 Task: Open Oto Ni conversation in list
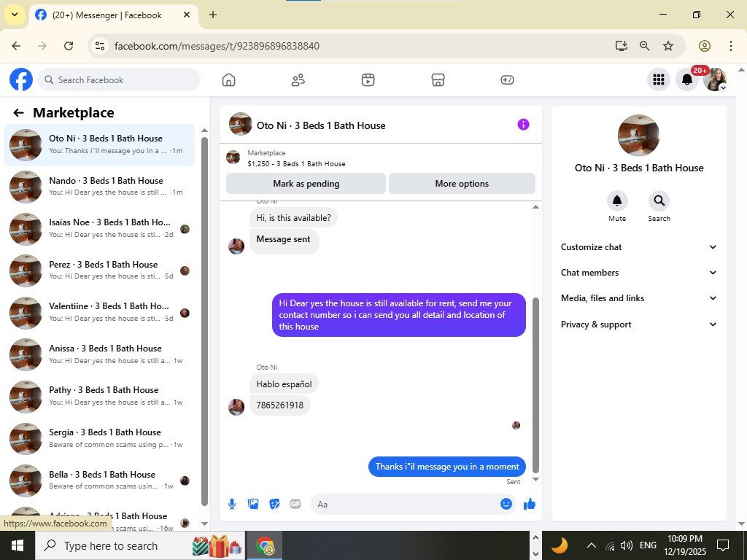[x=99, y=145]
